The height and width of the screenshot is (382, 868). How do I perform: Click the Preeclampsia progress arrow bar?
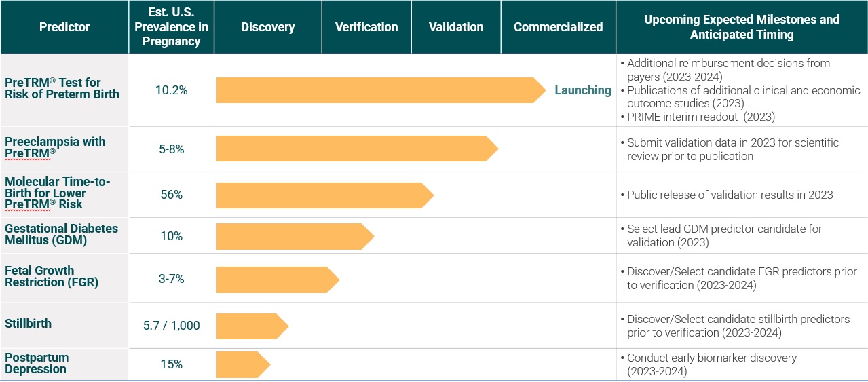pos(353,149)
